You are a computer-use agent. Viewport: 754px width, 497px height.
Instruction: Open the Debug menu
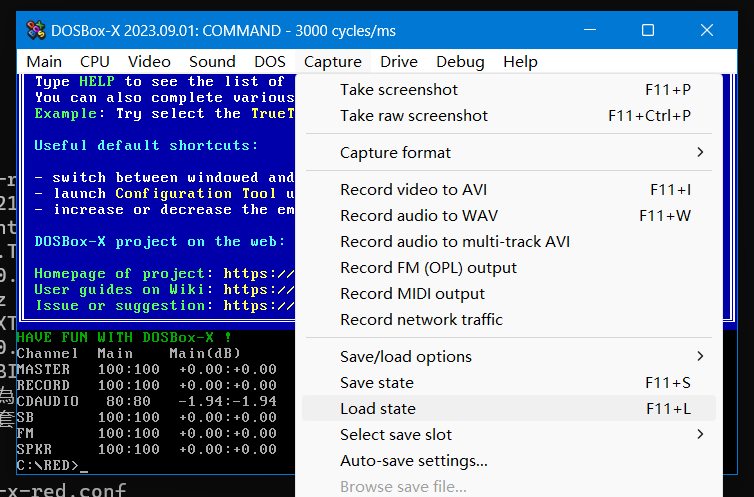460,62
